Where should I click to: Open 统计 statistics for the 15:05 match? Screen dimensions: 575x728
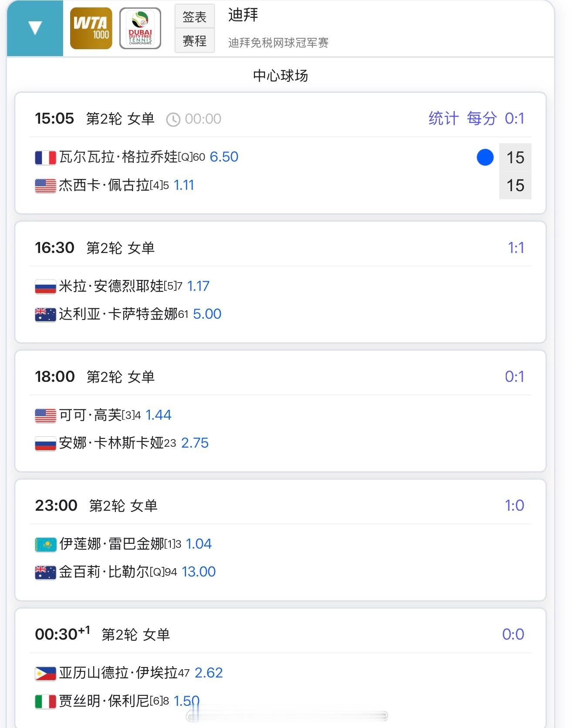tap(443, 118)
